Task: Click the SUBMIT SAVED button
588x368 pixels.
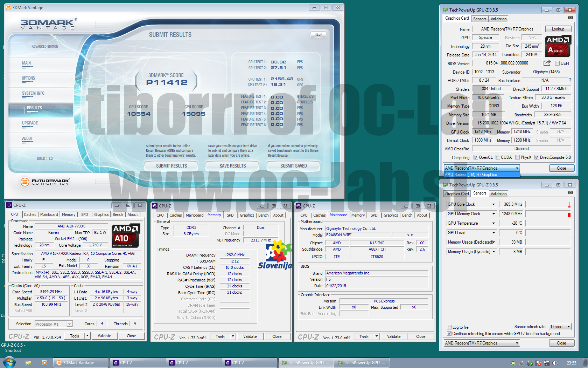Action: point(294,166)
